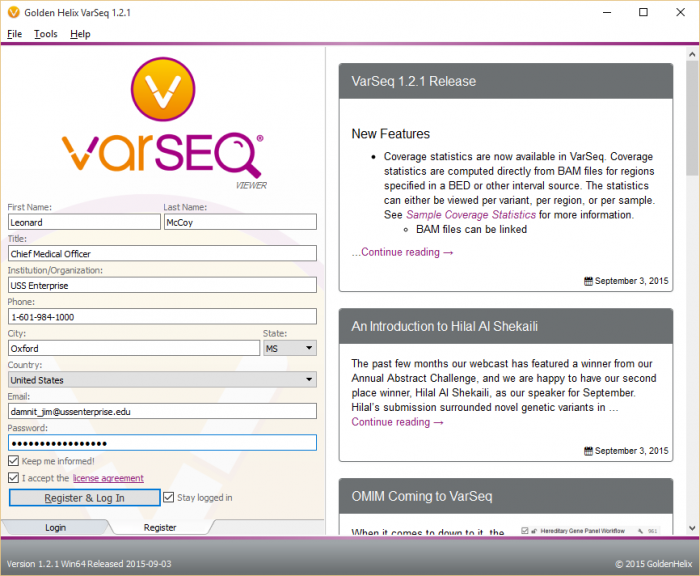Open the Help menu

click(80, 34)
